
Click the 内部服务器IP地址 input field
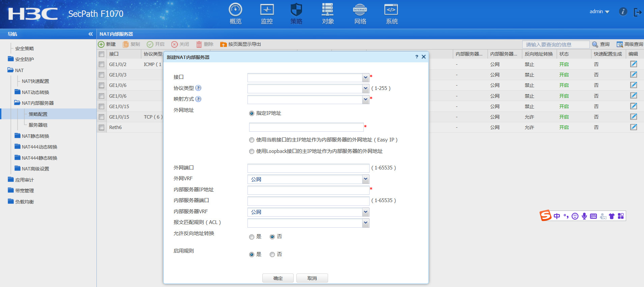(x=308, y=190)
